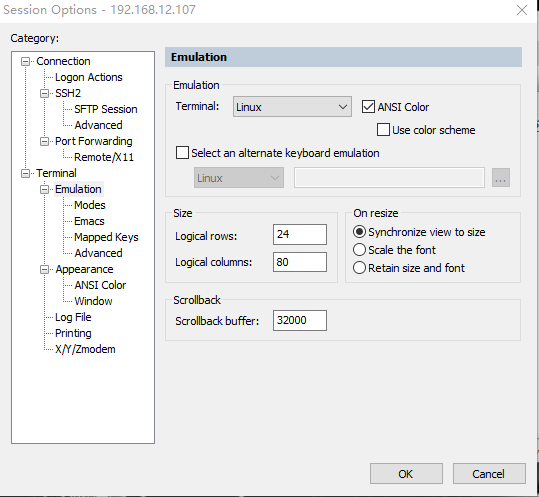
Task: Open SFTP Session settings
Action: pos(106,109)
